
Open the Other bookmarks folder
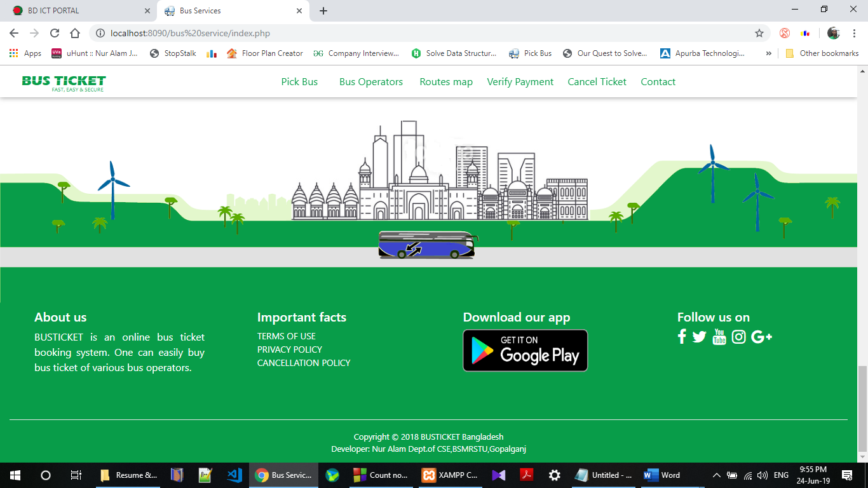tap(822, 53)
